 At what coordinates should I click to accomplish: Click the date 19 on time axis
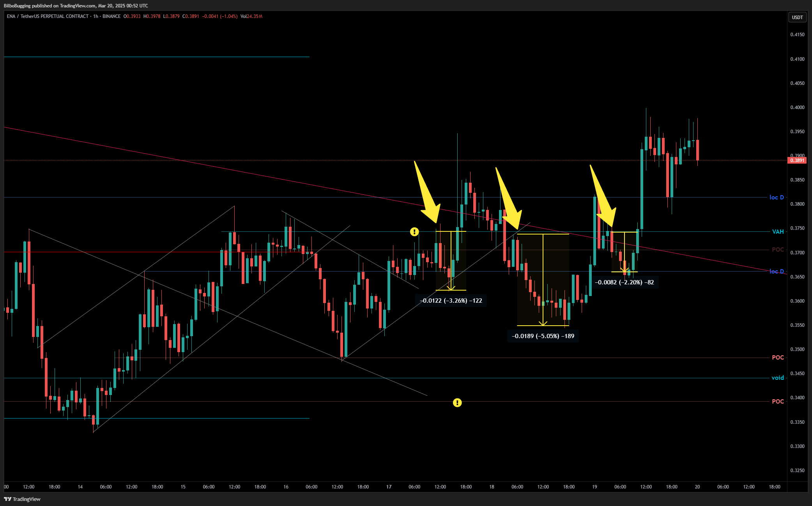click(595, 487)
